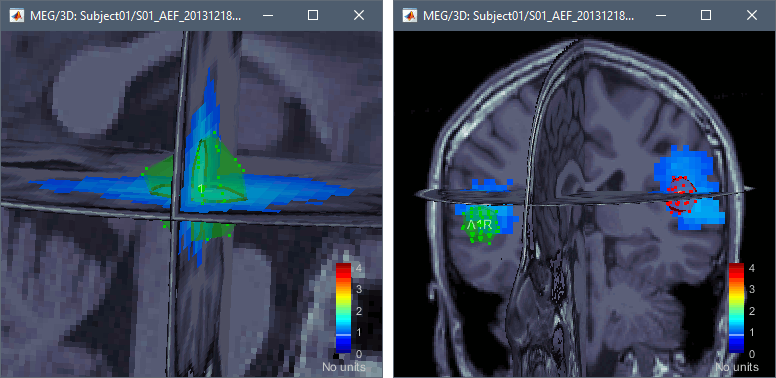Close the right MEG/3D figure window
Viewport: 776px width, 378px height.
pyautogui.click(x=752, y=16)
